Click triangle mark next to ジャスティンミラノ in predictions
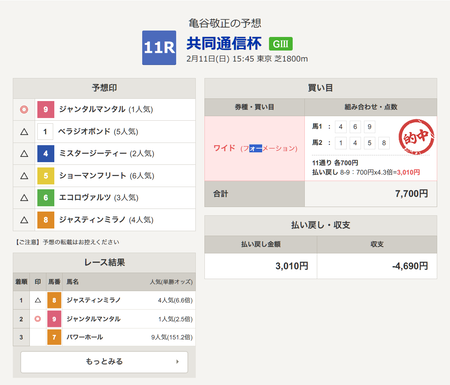Viewport: 450px width, 385px height. pyautogui.click(x=24, y=220)
